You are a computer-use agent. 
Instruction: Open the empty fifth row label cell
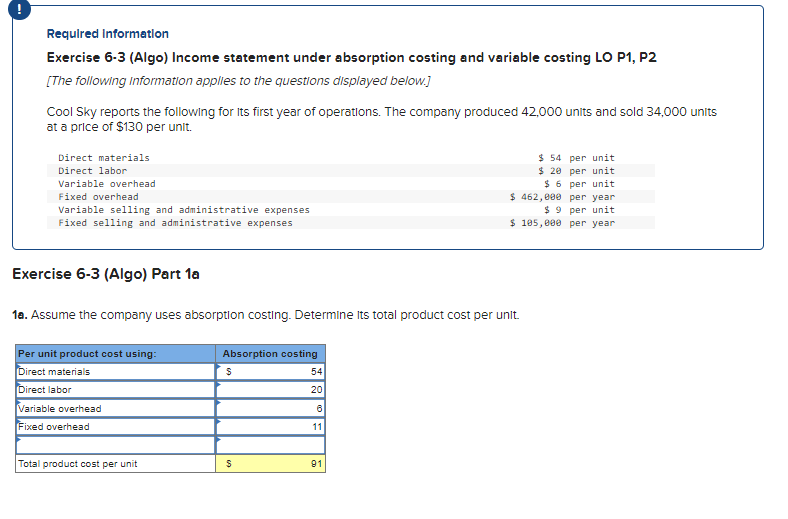click(x=116, y=445)
